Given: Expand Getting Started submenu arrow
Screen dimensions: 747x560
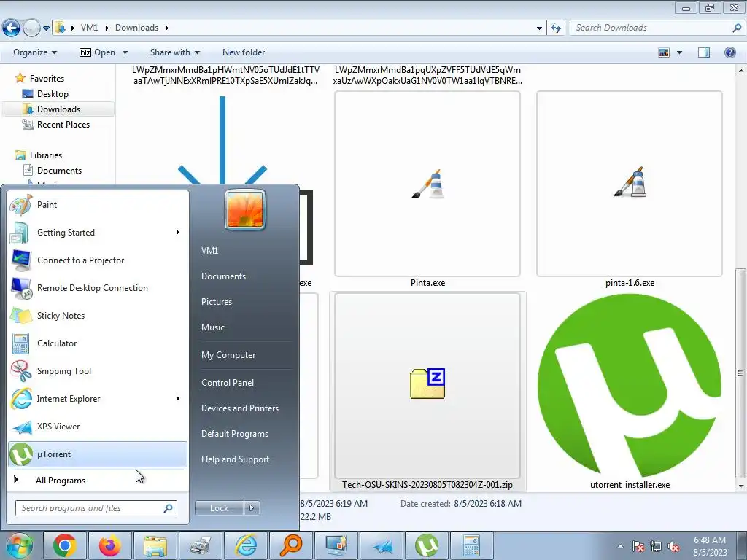Looking at the screenshot, I should 178,233.
